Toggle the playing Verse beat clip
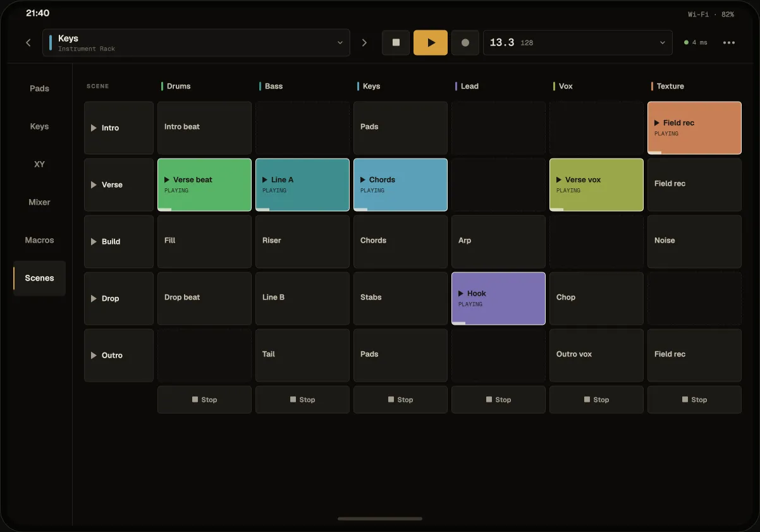This screenshot has width=760, height=532. point(204,184)
